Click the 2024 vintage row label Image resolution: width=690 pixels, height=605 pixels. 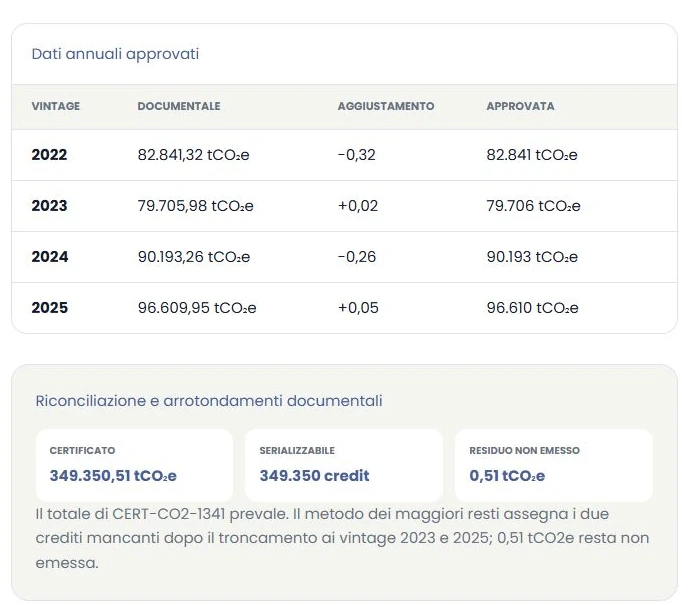coord(50,257)
